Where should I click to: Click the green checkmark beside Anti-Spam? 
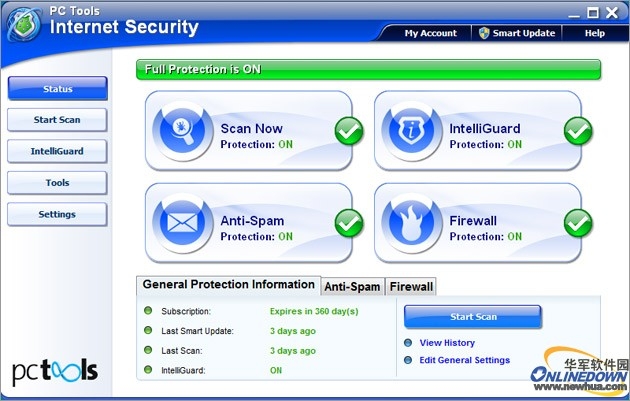pyautogui.click(x=349, y=223)
